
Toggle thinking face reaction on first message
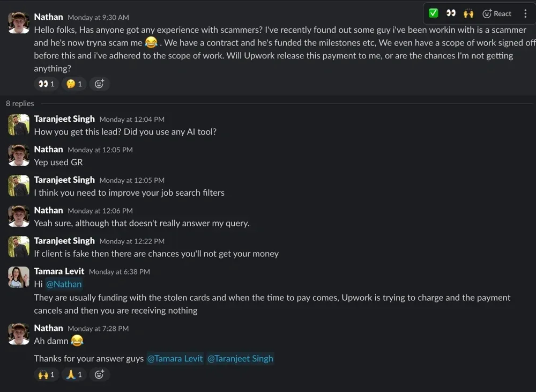click(x=74, y=84)
